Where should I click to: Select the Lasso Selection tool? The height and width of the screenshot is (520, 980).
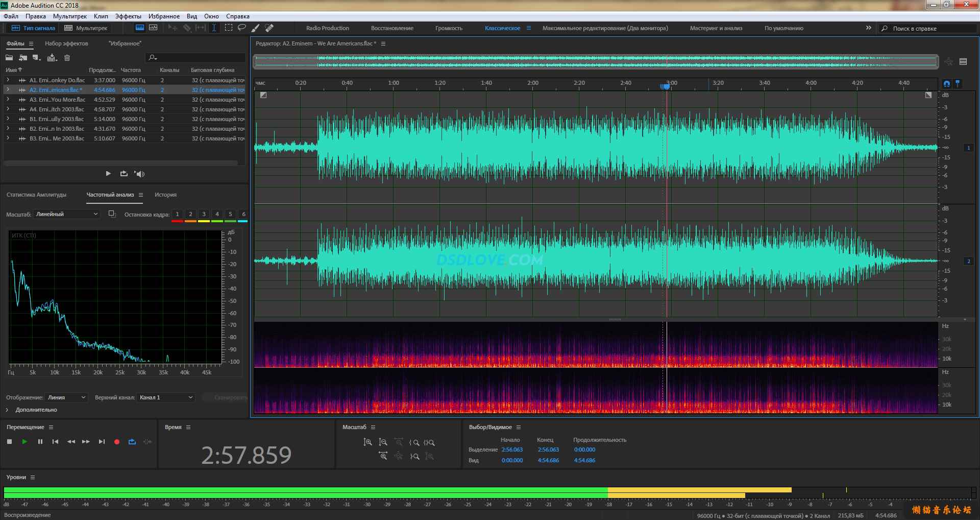[x=242, y=28]
